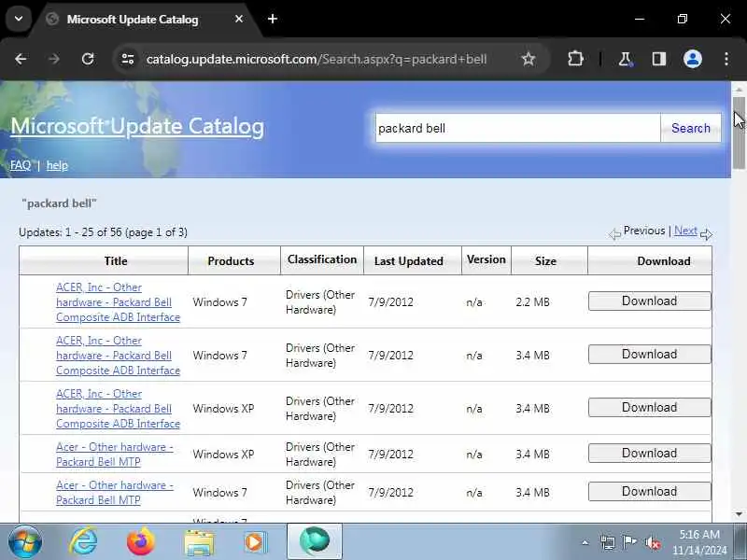The width and height of the screenshot is (747, 560).
Task: Download the Windows 7 Packard Bell MTP driver
Action: tap(649, 492)
